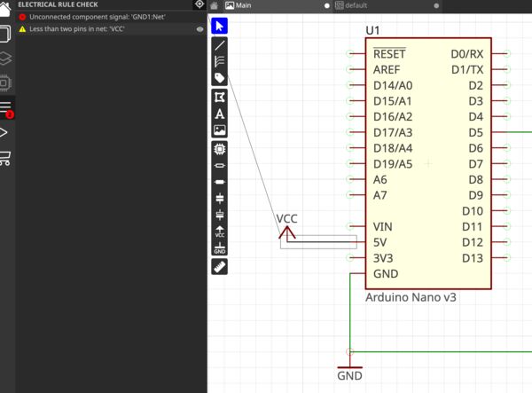Viewport: 532px width, 393px height.
Task: Add a resistor outline symbol
Action: (220, 166)
